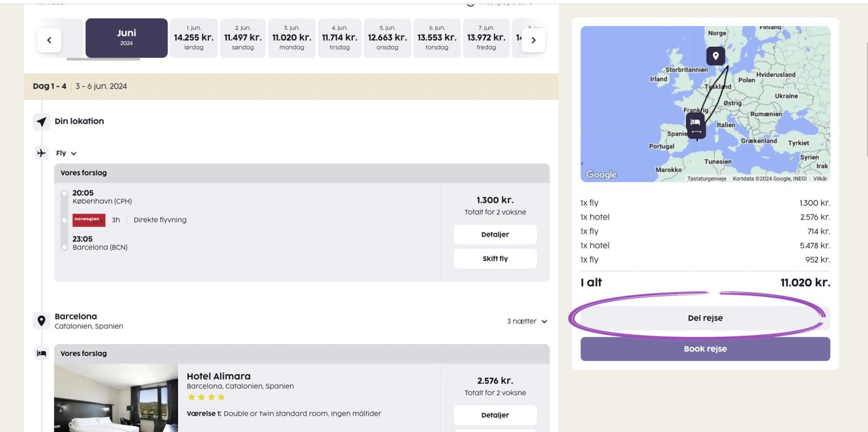Click the Google logo on the map
868x432 pixels.
601,174
